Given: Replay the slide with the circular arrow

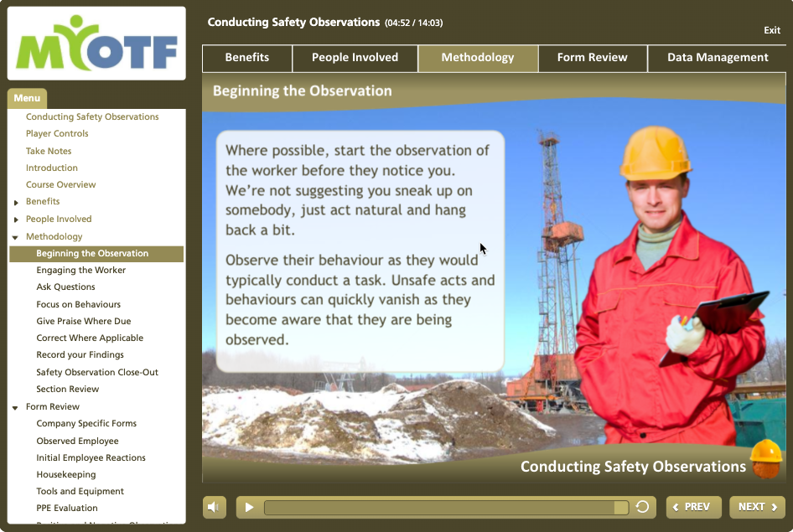Looking at the screenshot, I should coord(642,507).
